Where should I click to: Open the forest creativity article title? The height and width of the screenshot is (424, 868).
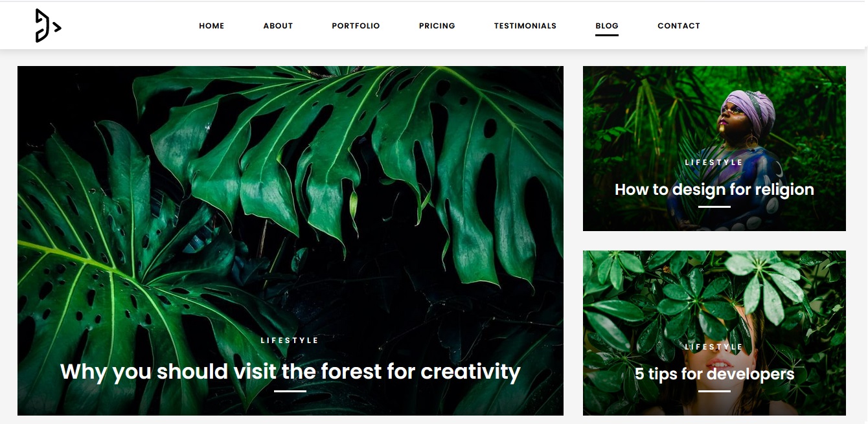[x=290, y=372]
